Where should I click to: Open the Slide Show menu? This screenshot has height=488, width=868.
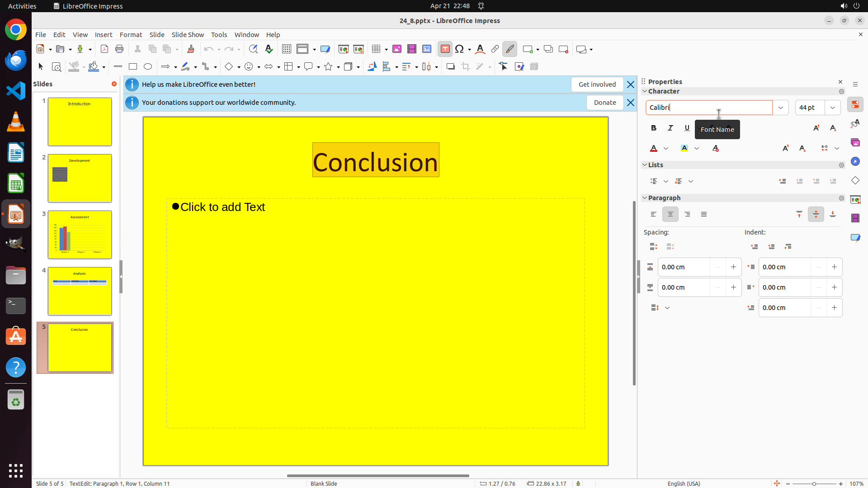[x=188, y=35]
